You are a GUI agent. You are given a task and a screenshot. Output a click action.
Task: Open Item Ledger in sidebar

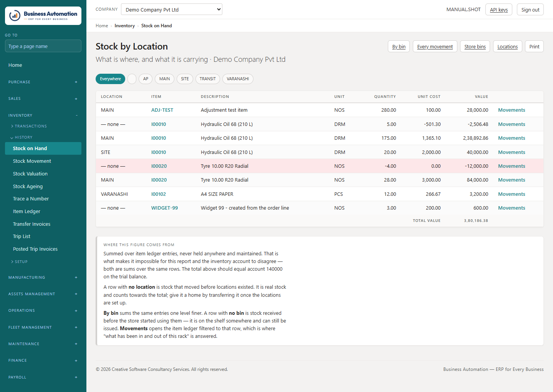click(x=26, y=212)
